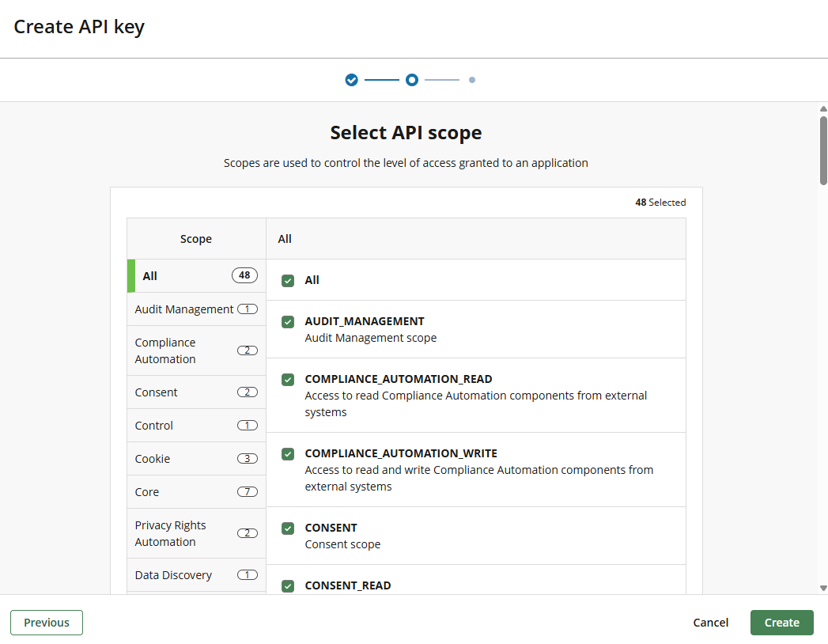The image size is (828, 644).
Task: Uncheck the CONSENT_READ checkbox
Action: (288, 585)
